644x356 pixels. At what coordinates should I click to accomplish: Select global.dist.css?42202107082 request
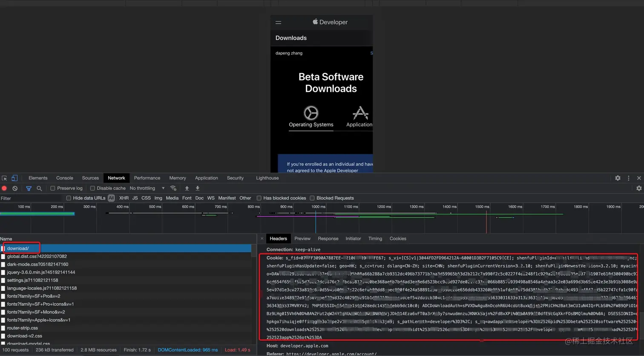[126, 256]
